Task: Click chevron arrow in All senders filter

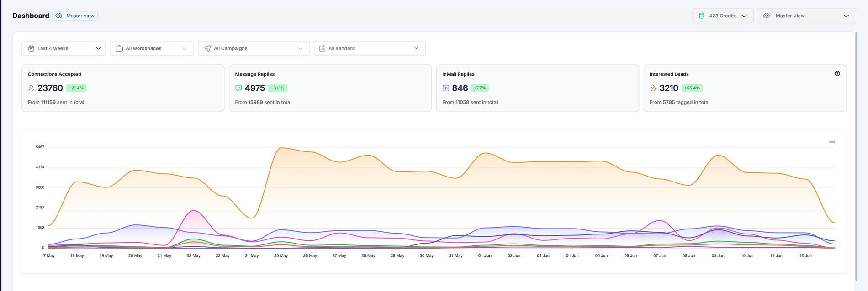Action: (x=416, y=48)
